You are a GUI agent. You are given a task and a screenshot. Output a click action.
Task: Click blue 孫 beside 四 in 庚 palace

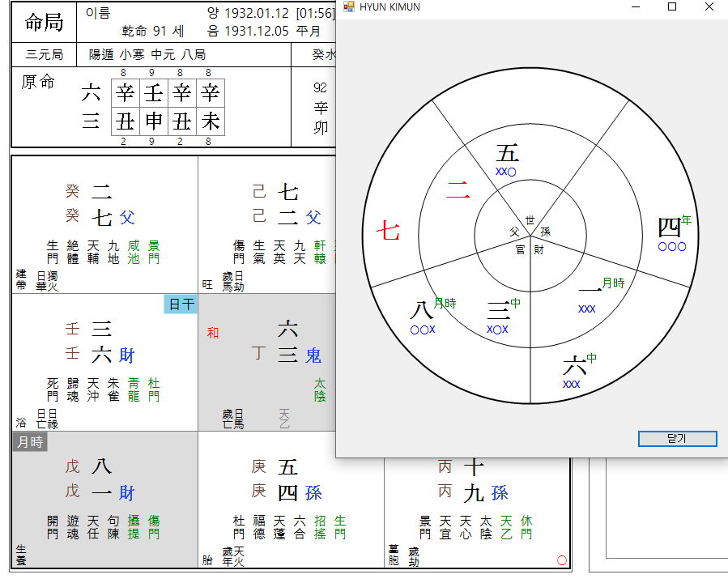coord(313,493)
